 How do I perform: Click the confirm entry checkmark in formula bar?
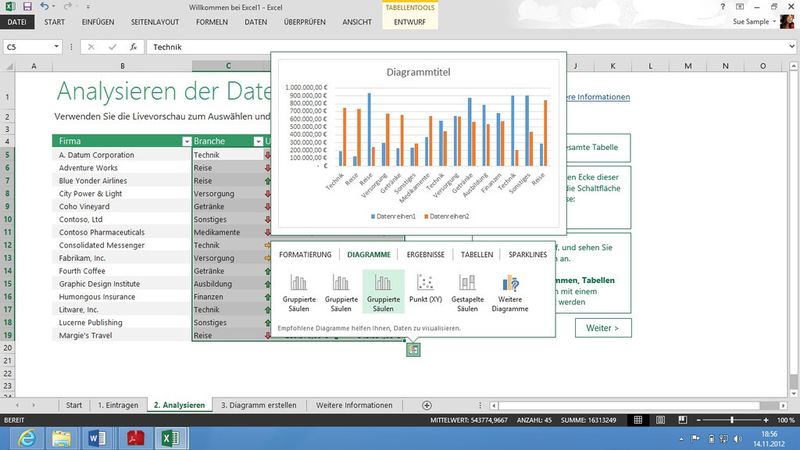[x=112, y=47]
